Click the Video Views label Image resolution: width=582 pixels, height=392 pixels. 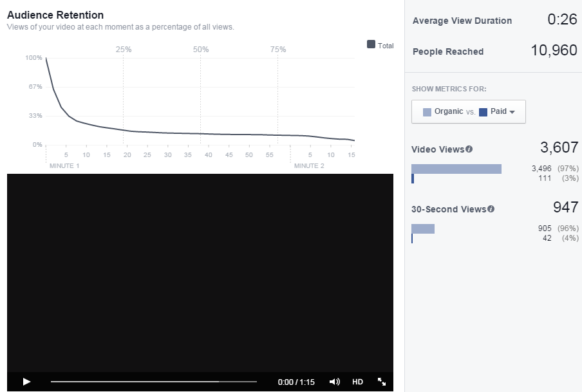[x=438, y=149]
